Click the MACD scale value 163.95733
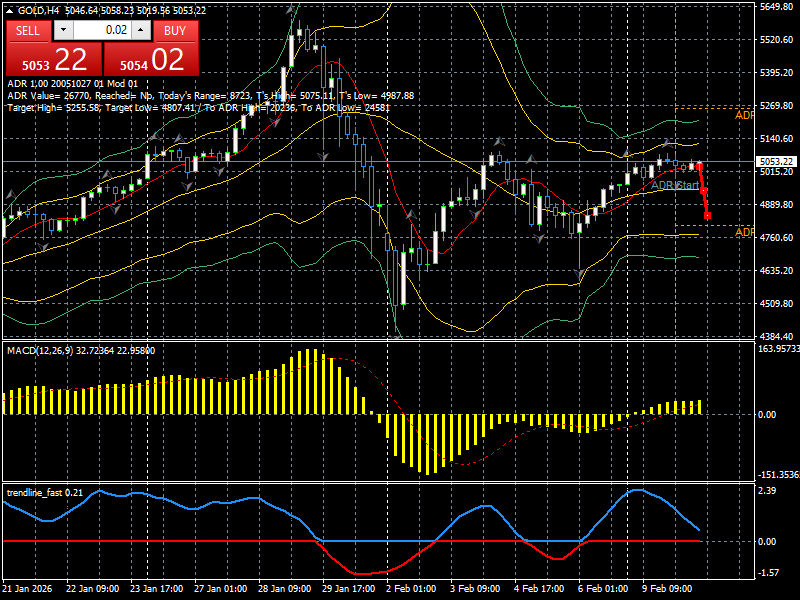The height and width of the screenshot is (600, 800). 779,348
